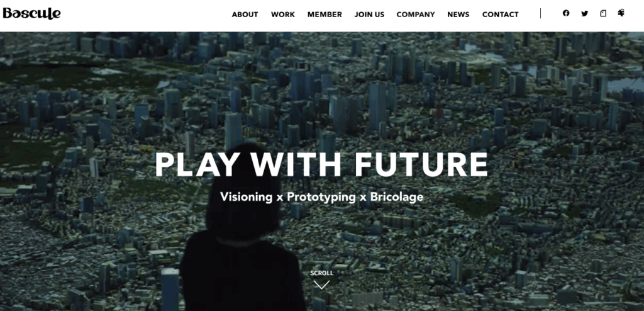Open the Twitter bird icon
The width and height of the screenshot is (644, 311).
click(x=584, y=14)
